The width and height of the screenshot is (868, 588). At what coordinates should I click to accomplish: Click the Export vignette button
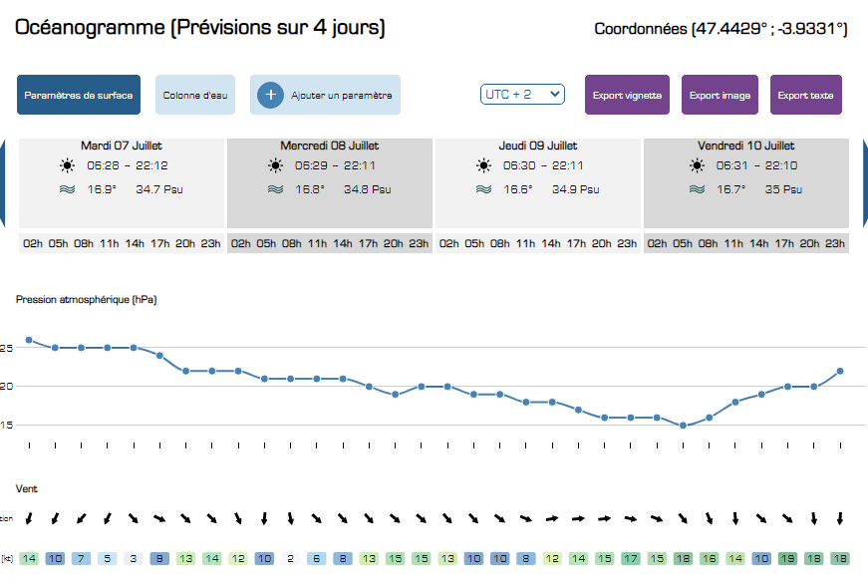[627, 95]
